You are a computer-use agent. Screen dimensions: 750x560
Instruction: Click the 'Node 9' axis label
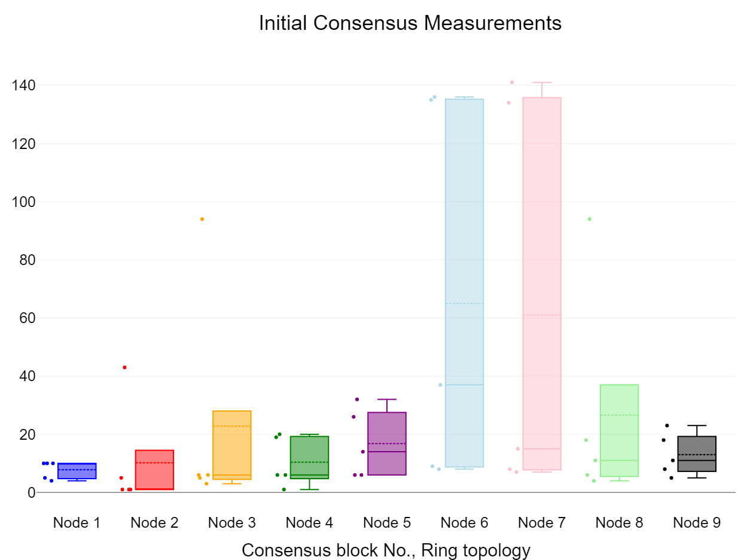697,522
